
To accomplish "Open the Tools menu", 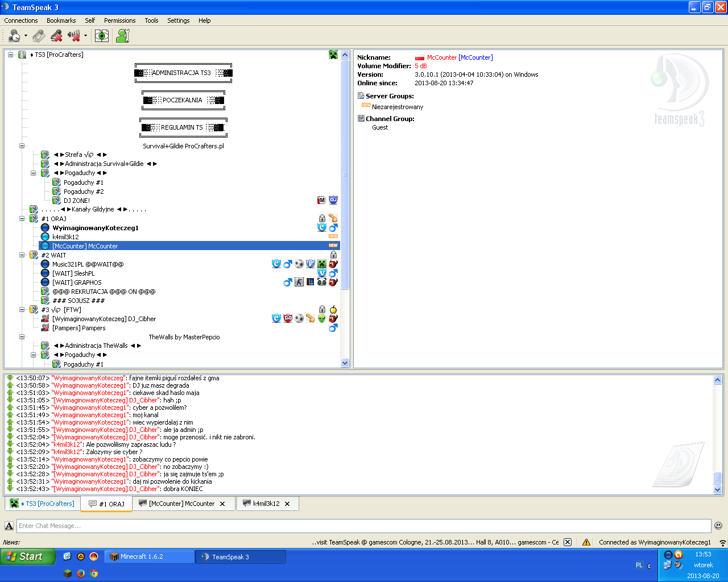I will pyautogui.click(x=151, y=20).
